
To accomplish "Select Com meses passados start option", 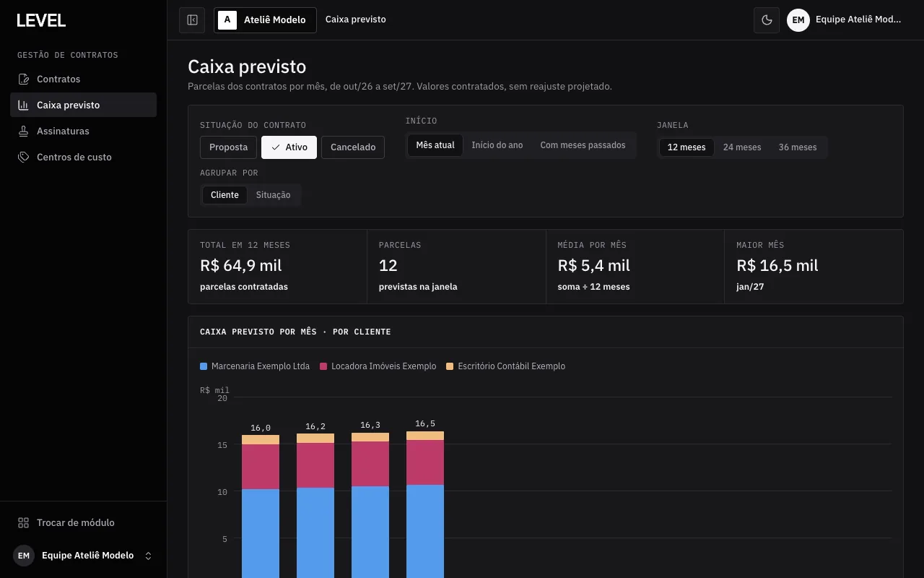I will pyautogui.click(x=583, y=145).
